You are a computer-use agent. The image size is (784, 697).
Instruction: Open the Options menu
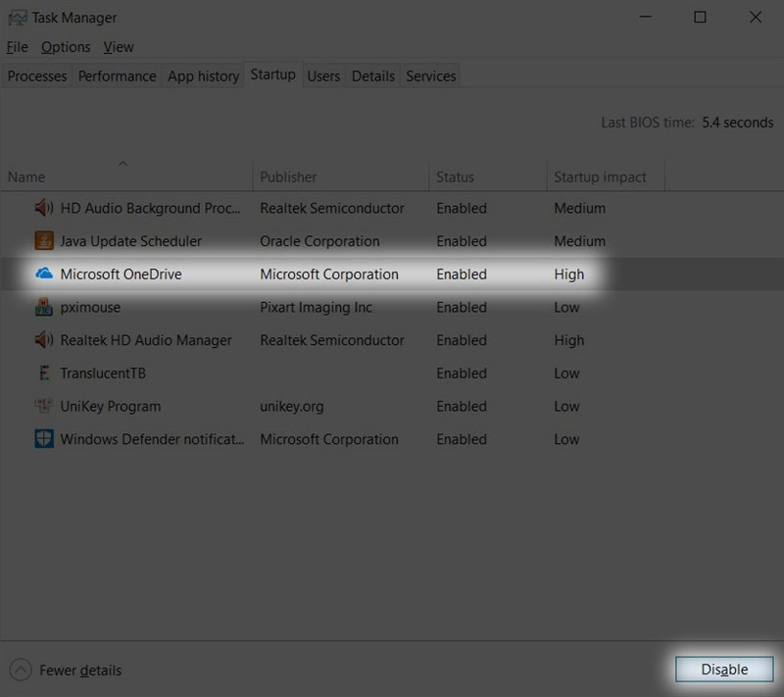[x=66, y=47]
